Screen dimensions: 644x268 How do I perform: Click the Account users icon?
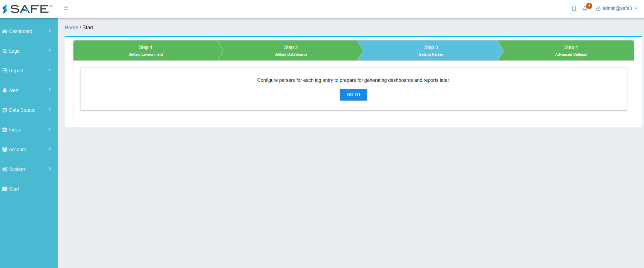coord(5,149)
